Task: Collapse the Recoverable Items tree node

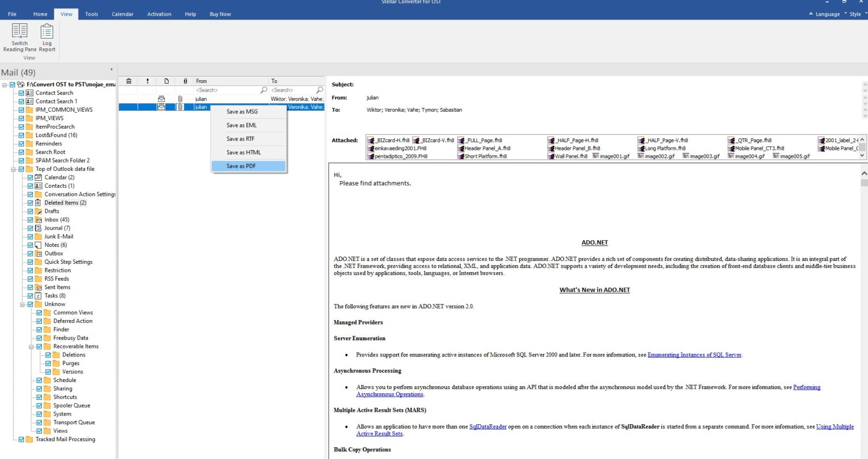Action: click(x=31, y=347)
